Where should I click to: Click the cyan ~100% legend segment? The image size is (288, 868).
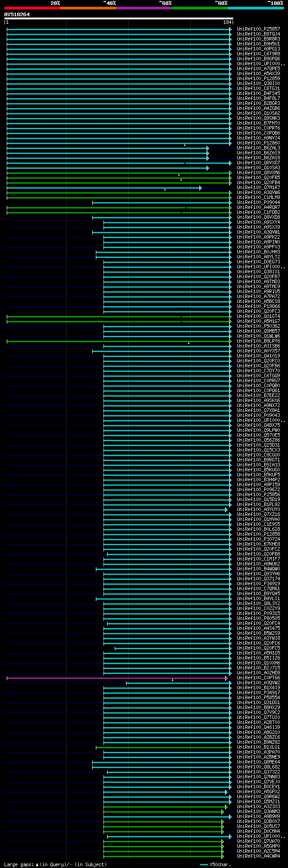pyautogui.click(x=256, y=8)
